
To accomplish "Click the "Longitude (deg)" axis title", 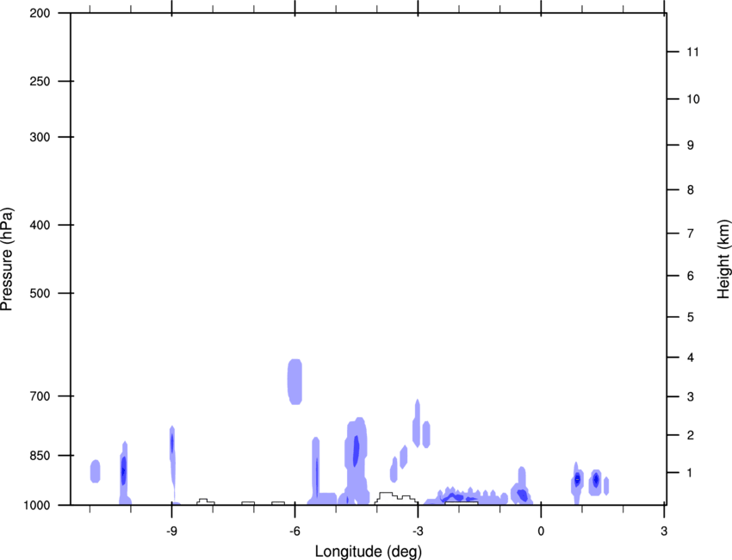I will [x=369, y=551].
